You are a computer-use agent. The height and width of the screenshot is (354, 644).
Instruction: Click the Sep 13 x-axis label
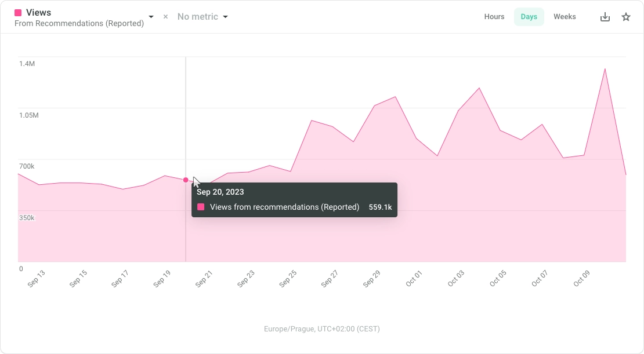[x=36, y=279]
